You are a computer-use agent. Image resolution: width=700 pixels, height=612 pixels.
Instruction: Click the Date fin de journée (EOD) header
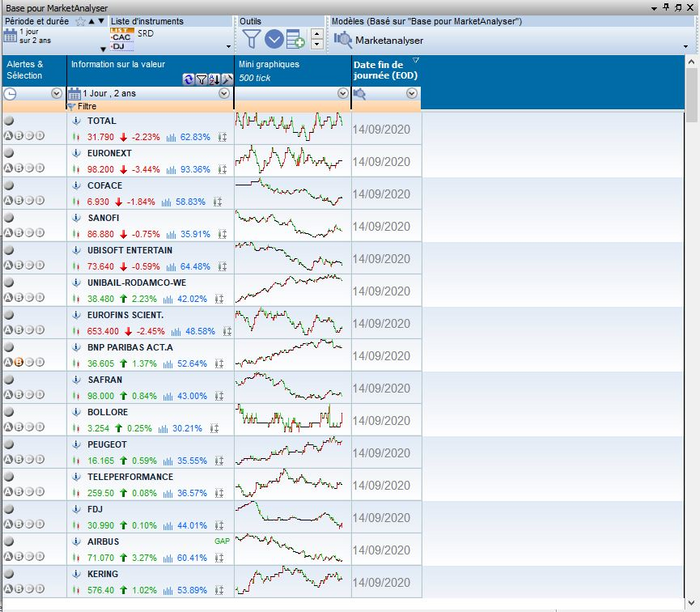point(385,70)
